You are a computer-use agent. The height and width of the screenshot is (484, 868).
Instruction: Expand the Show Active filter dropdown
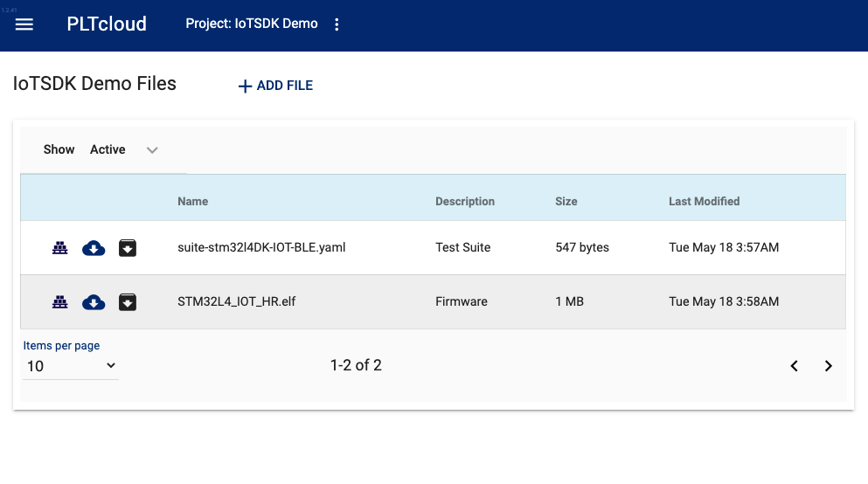(124, 150)
